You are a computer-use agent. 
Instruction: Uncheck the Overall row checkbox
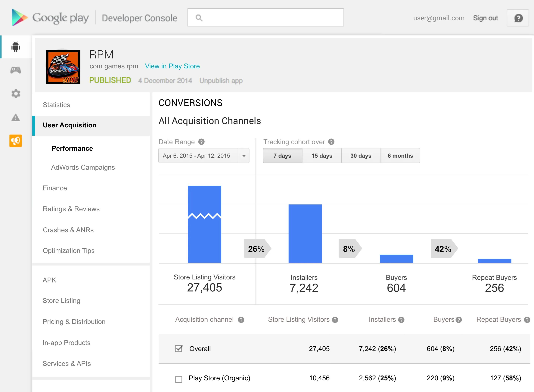pos(179,349)
